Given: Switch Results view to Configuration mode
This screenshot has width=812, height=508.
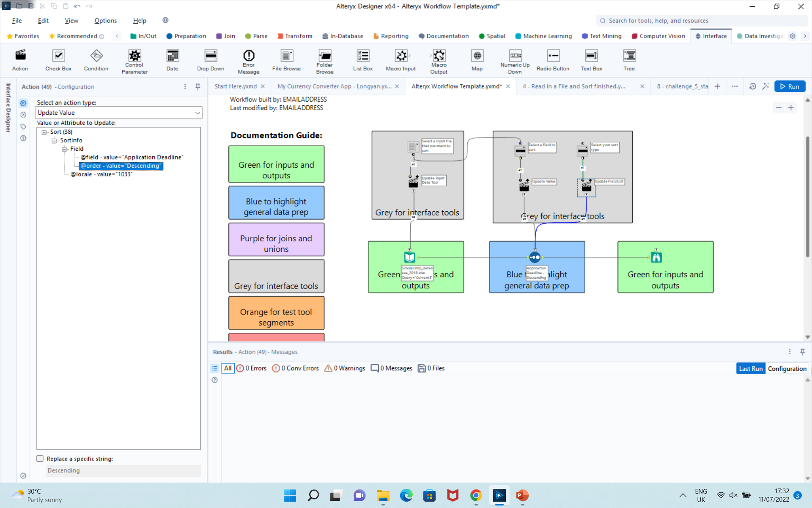Looking at the screenshot, I should point(787,368).
